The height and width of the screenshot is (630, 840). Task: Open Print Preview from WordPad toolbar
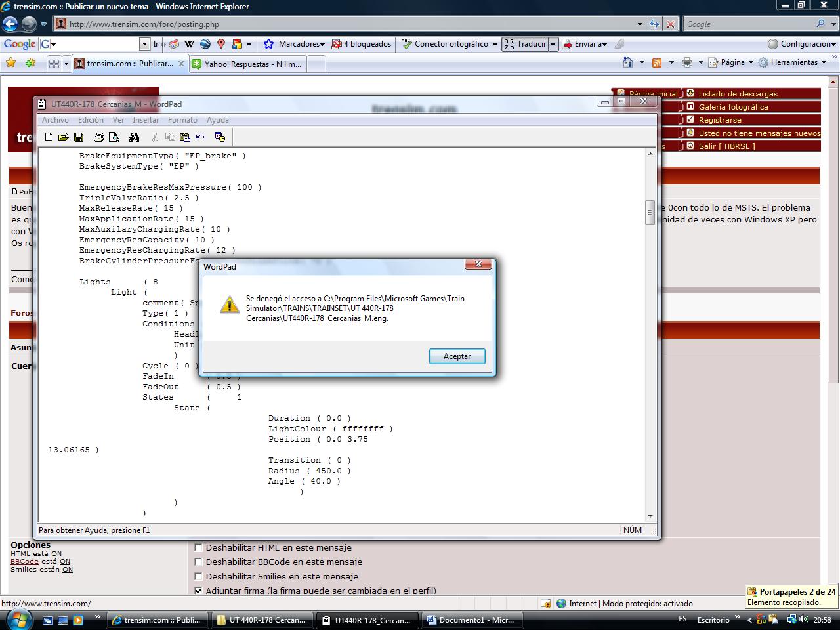pos(114,137)
